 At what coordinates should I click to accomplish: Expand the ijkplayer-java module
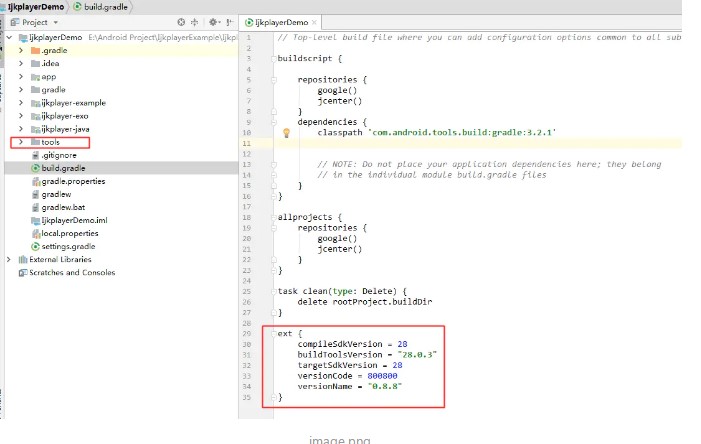tap(21, 129)
